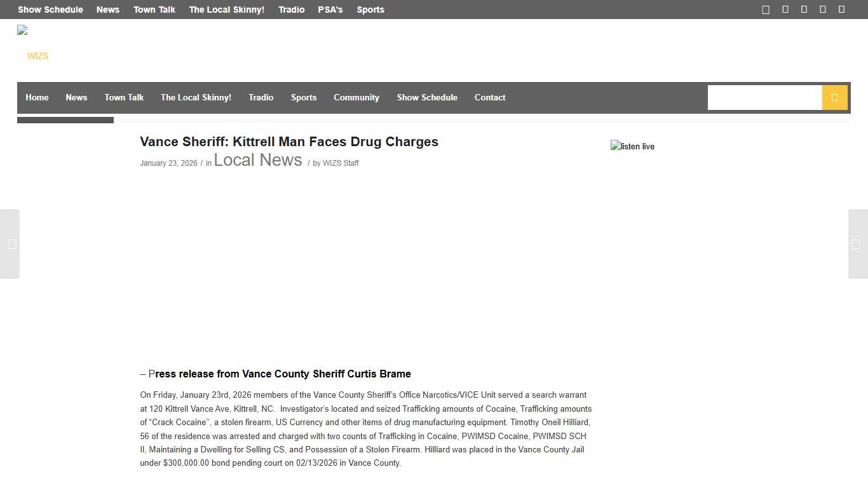Click the first social media icon in top bar
This screenshot has height=488, width=868.
[765, 10]
